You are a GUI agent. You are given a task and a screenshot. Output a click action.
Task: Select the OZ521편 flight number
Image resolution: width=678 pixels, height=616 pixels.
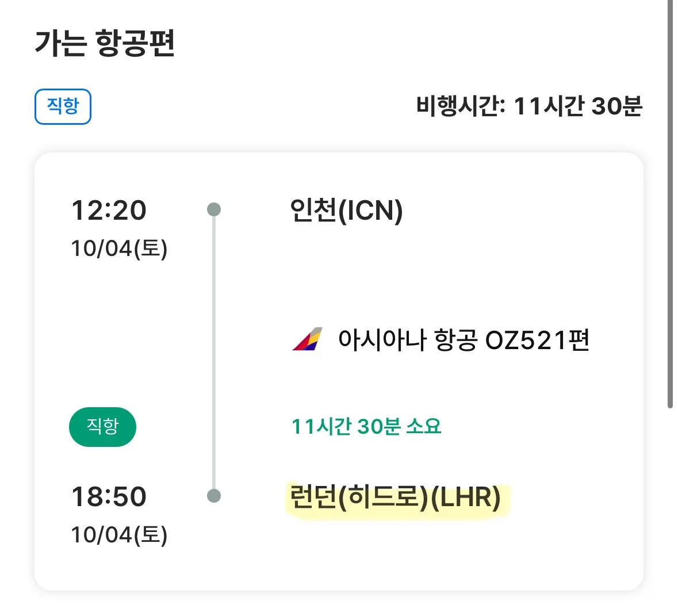537,340
